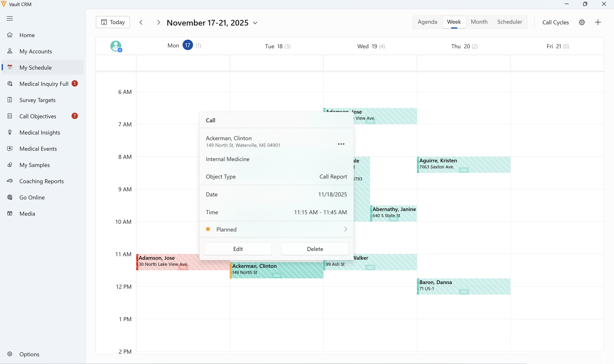Select the Scheduler view tab
The height and width of the screenshot is (364, 614).
pyautogui.click(x=509, y=22)
